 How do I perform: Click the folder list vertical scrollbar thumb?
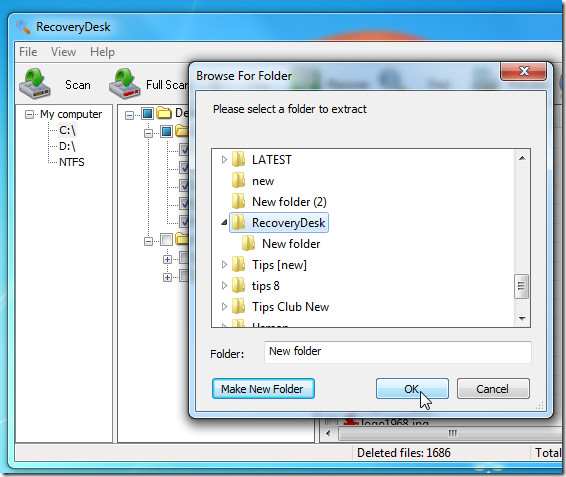pyautogui.click(x=521, y=286)
